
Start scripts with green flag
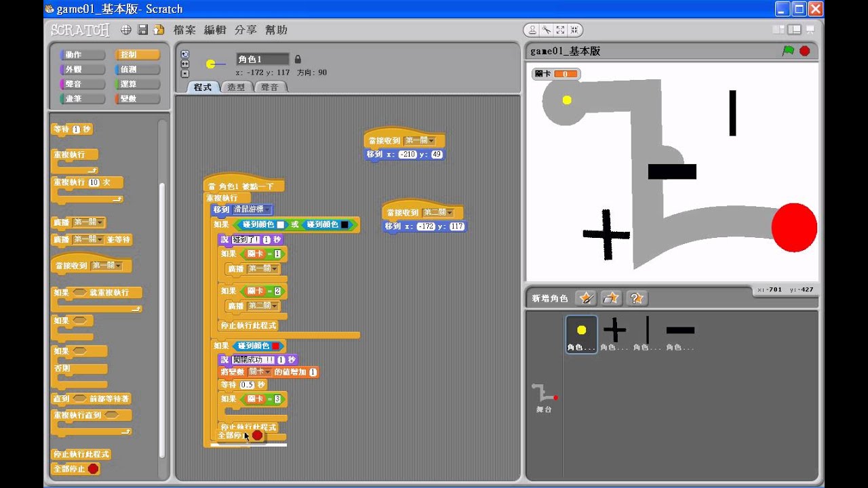tap(788, 51)
